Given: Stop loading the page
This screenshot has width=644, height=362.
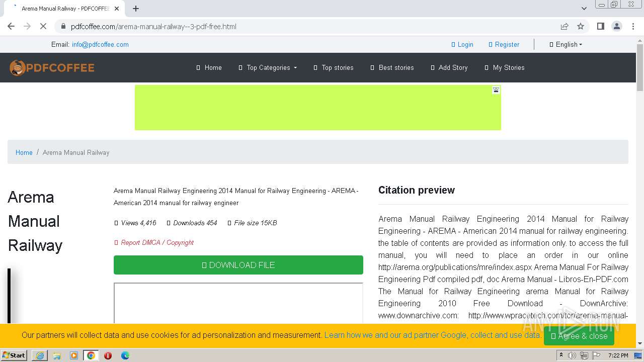Looking at the screenshot, I should click(x=43, y=26).
